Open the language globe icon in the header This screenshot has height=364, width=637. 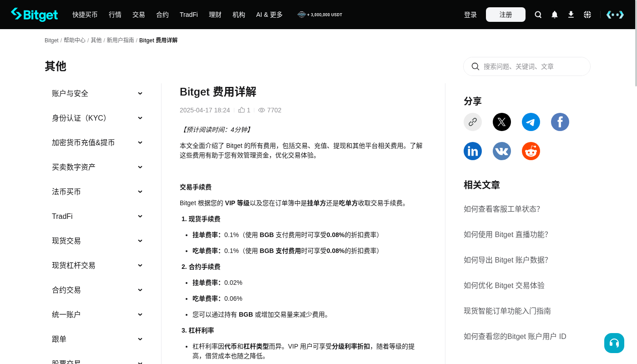(x=587, y=15)
